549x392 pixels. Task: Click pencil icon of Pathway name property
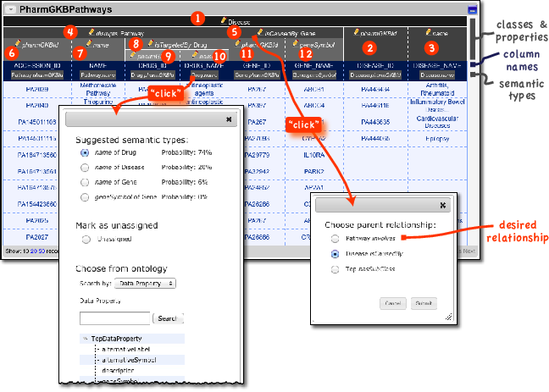[x=89, y=43]
